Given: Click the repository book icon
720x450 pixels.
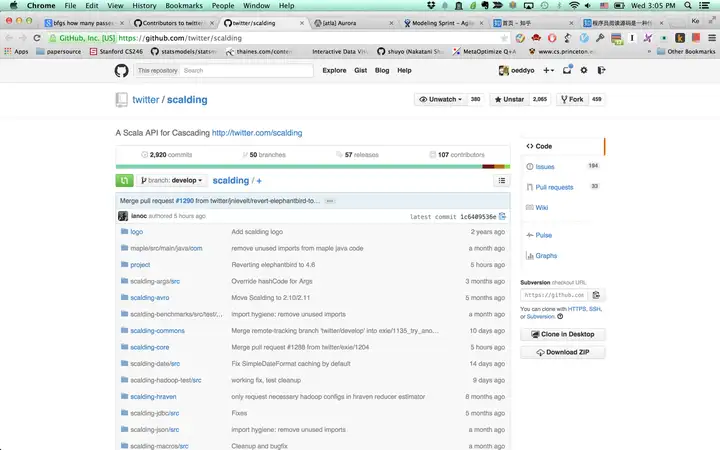Looking at the screenshot, I should tap(122, 100).
